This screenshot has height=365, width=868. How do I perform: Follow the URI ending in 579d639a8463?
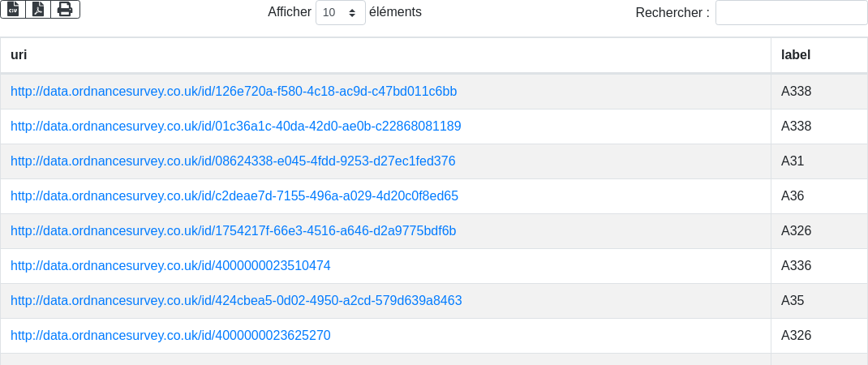[x=236, y=301]
